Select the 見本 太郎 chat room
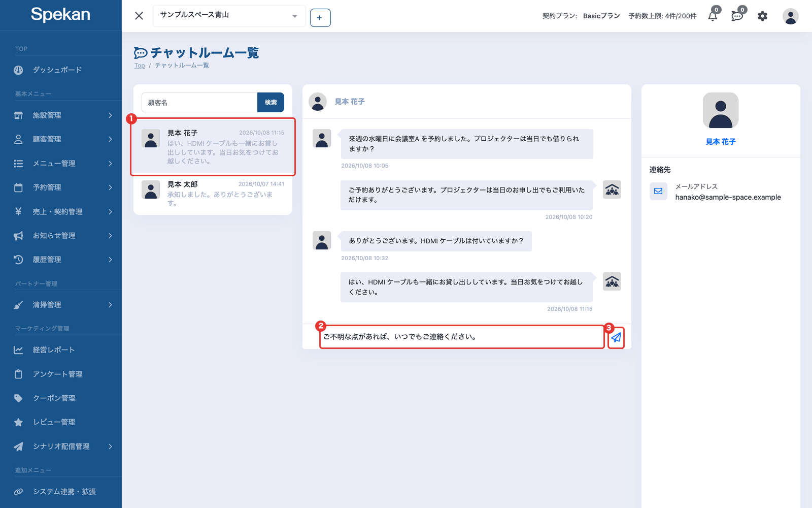812x508 pixels. tap(213, 194)
